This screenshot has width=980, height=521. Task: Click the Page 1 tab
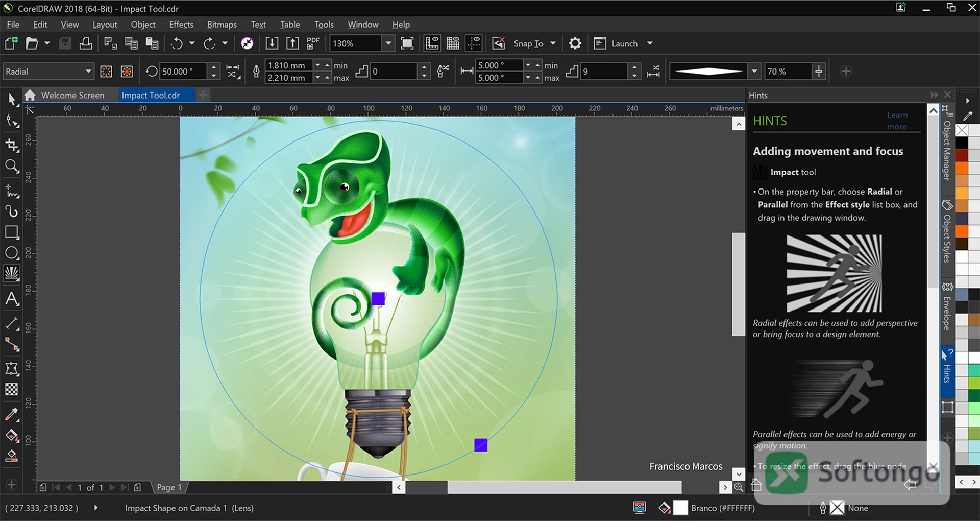(169, 487)
